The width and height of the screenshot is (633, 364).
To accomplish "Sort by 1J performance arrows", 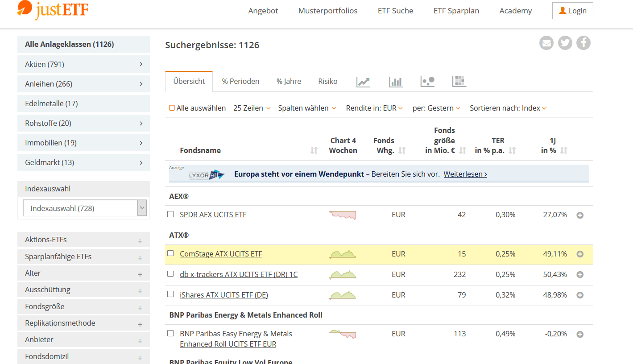I will (x=564, y=150).
